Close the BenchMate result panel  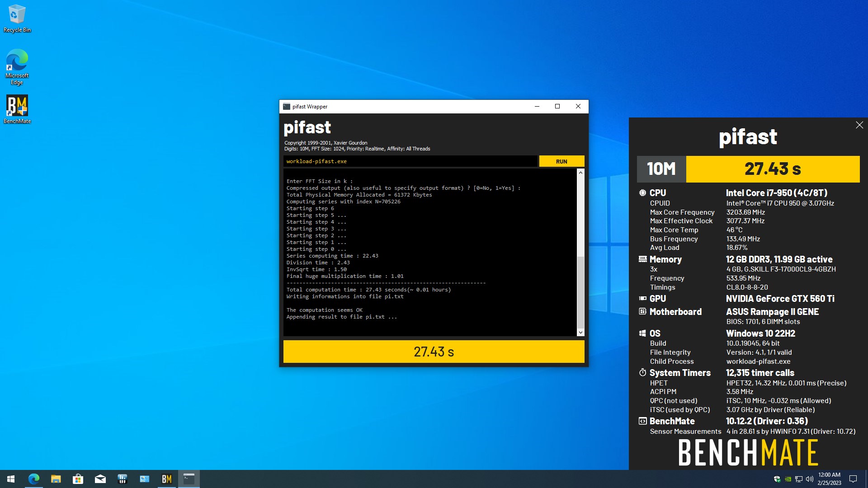(x=859, y=125)
